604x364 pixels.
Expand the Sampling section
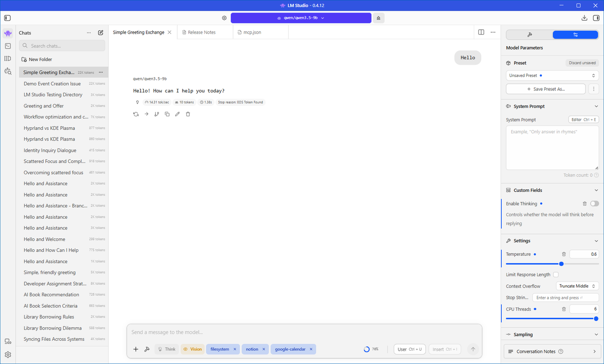tap(596, 334)
